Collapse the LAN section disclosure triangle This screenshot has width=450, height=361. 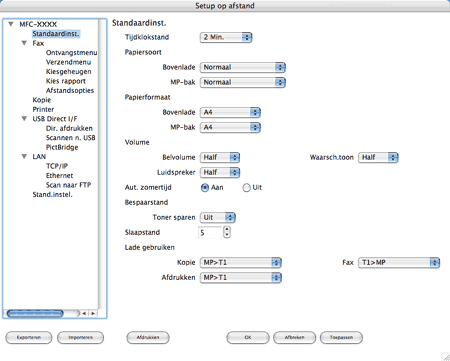point(24,156)
